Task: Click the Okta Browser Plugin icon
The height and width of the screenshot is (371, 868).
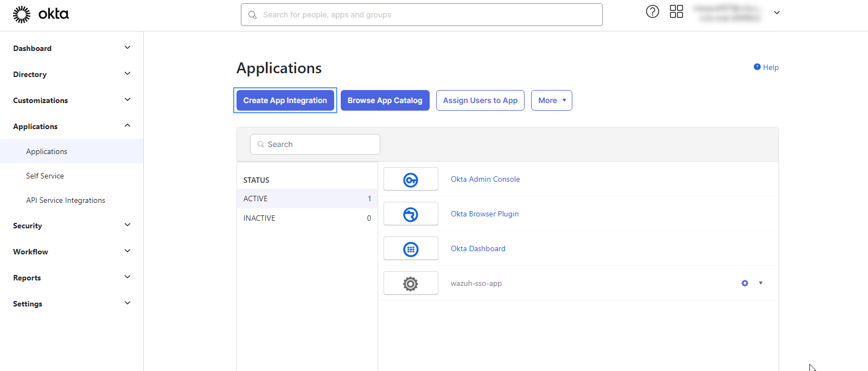Action: [411, 214]
